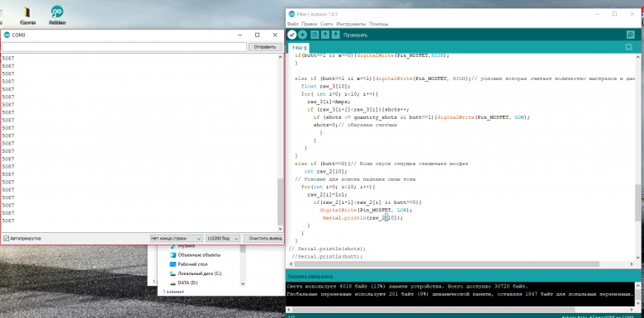Click the Музыка icon in Explorer tree
Screen dimensions: 644x318
[173, 246]
